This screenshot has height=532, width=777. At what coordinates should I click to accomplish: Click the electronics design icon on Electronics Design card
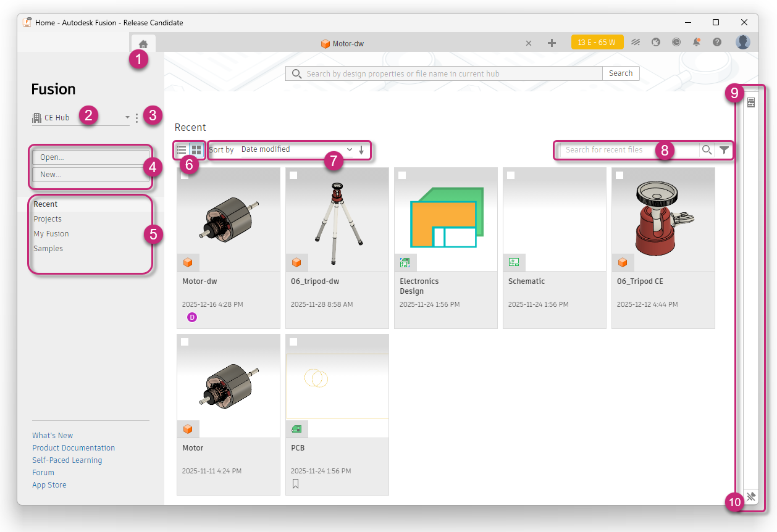click(405, 262)
